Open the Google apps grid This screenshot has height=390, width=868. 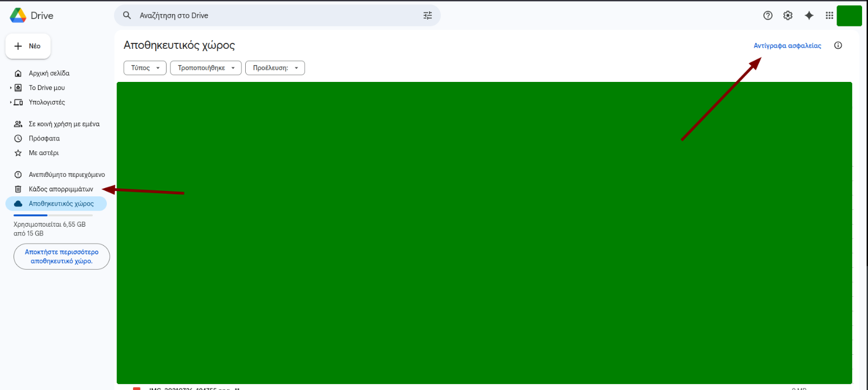point(829,16)
